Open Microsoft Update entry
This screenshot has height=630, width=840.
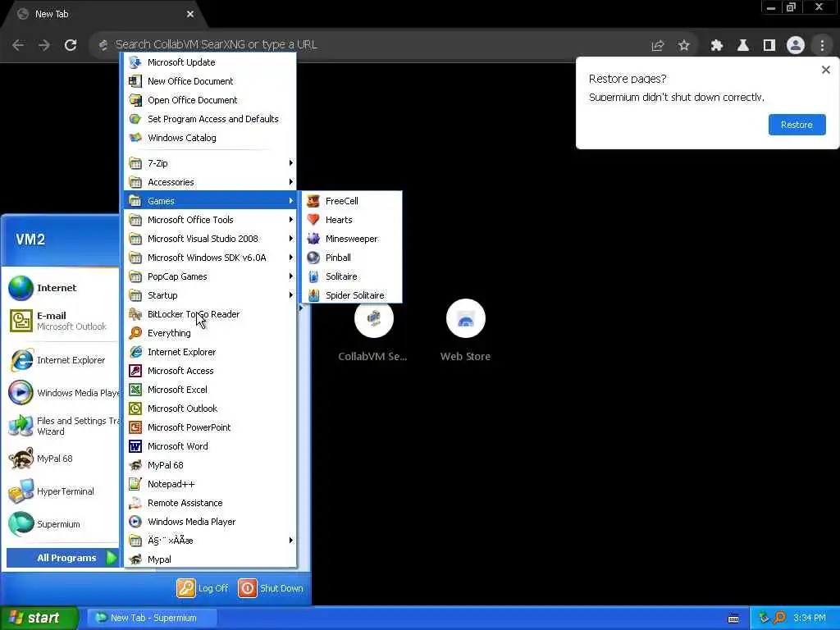210,62
